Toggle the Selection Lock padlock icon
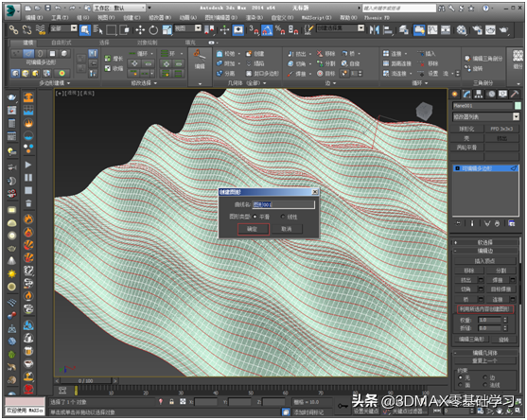527x420 pixels. [x=172, y=401]
